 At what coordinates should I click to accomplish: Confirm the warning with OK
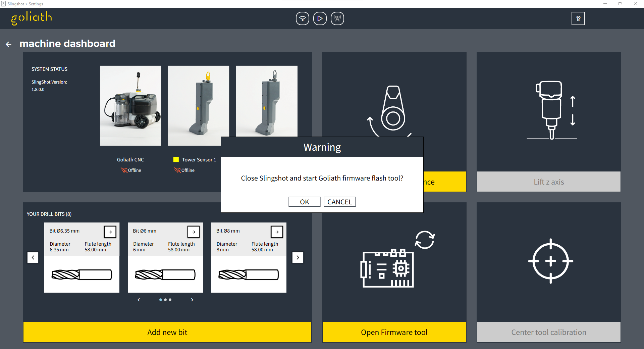(x=304, y=202)
